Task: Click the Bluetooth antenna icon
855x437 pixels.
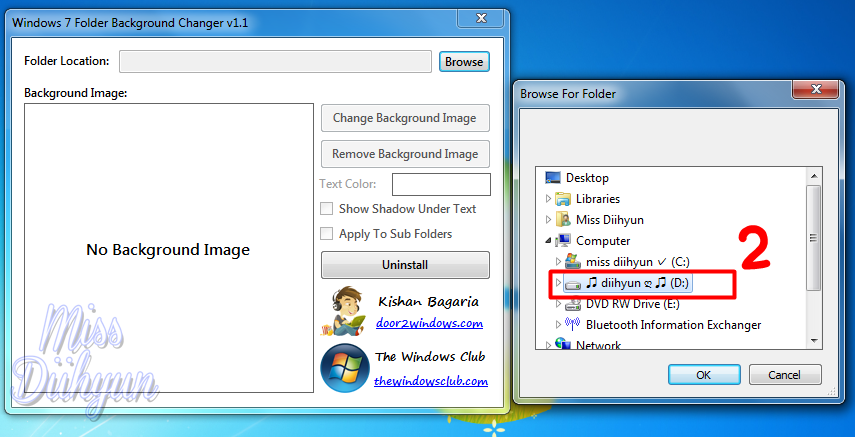Action: [x=573, y=324]
